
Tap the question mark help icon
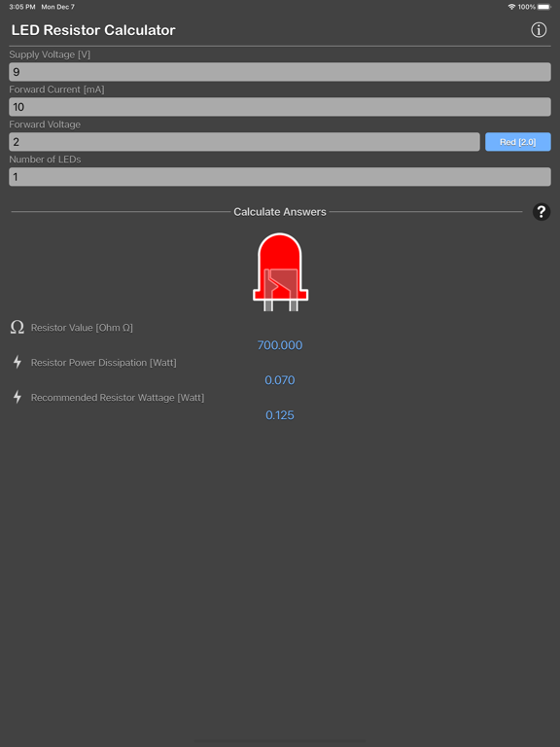point(542,212)
